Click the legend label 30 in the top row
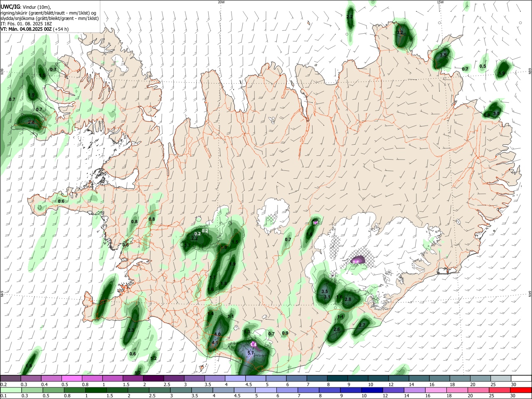The image size is (532, 399). point(513,384)
